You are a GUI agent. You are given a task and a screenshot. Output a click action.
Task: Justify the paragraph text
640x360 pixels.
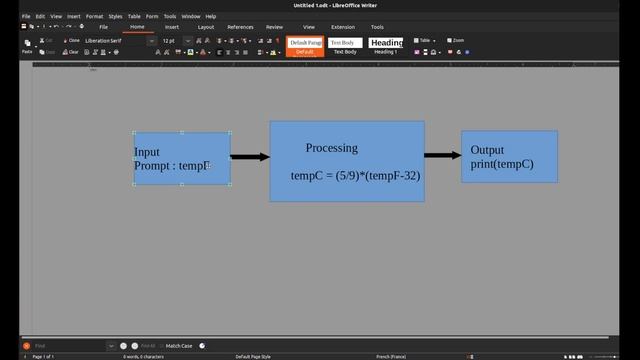click(x=245, y=52)
